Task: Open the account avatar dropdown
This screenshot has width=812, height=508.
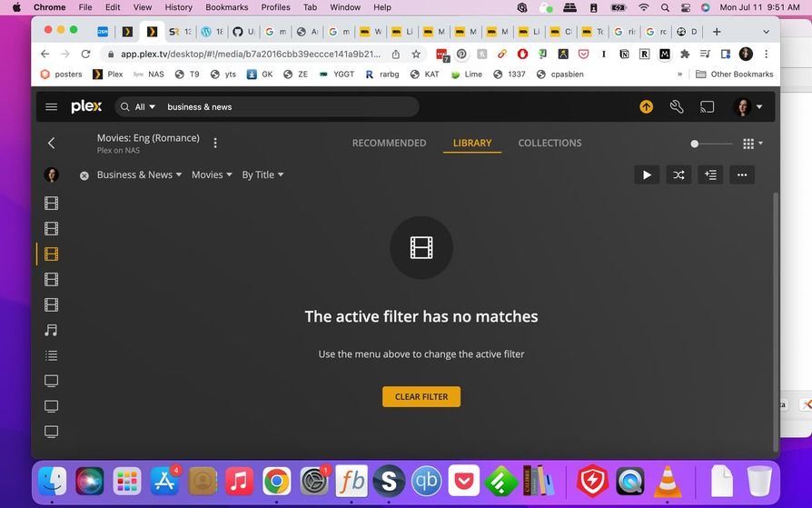Action: 748,107
